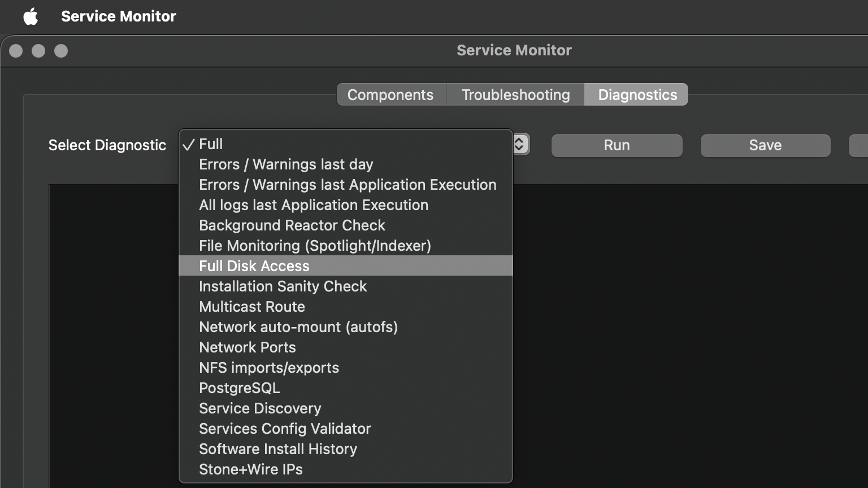Click the Save button

pos(765,145)
